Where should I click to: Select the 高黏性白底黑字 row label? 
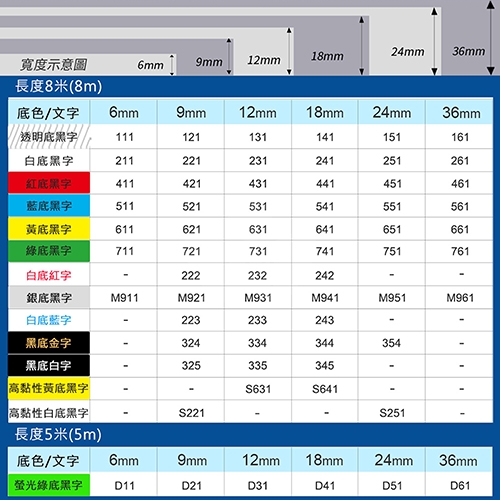tap(49, 413)
